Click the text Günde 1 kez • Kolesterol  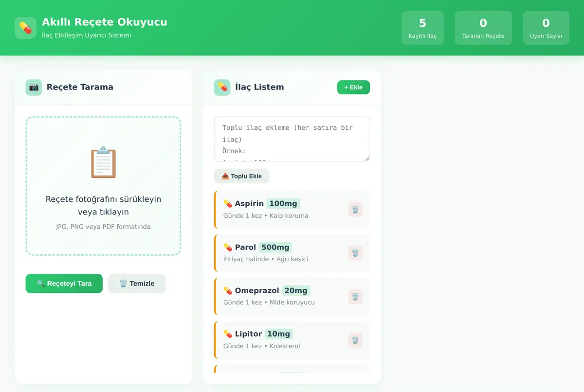click(262, 346)
